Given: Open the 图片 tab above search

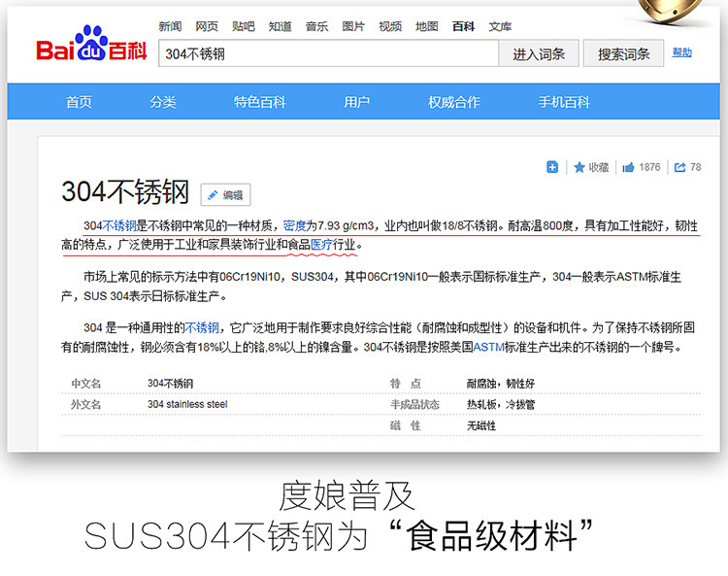Looking at the screenshot, I should [353, 26].
